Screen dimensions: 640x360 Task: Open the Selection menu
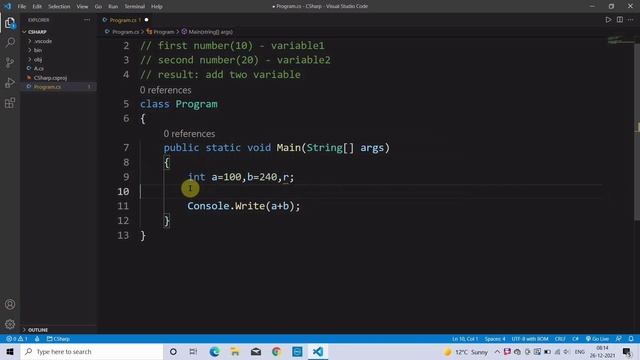click(59, 7)
